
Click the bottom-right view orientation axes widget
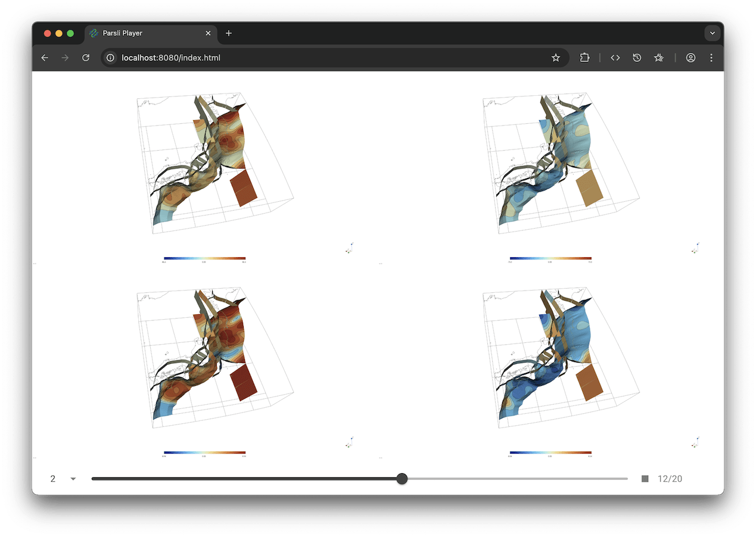[x=696, y=442]
